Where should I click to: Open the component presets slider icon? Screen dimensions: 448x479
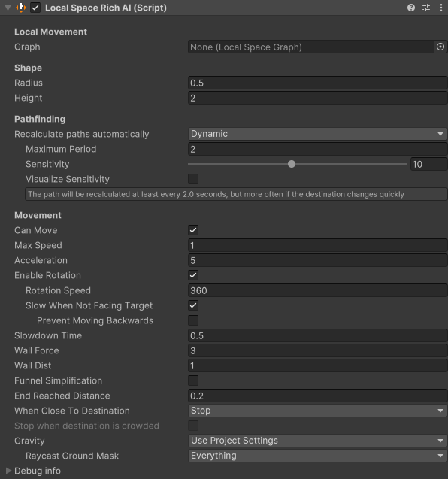426,8
